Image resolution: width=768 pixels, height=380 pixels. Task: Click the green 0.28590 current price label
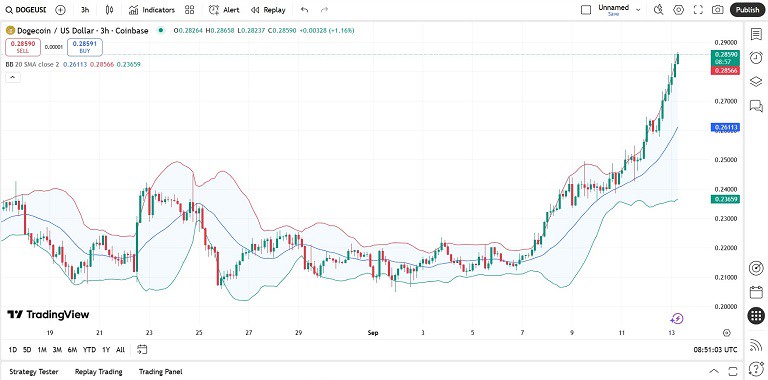[x=725, y=58]
